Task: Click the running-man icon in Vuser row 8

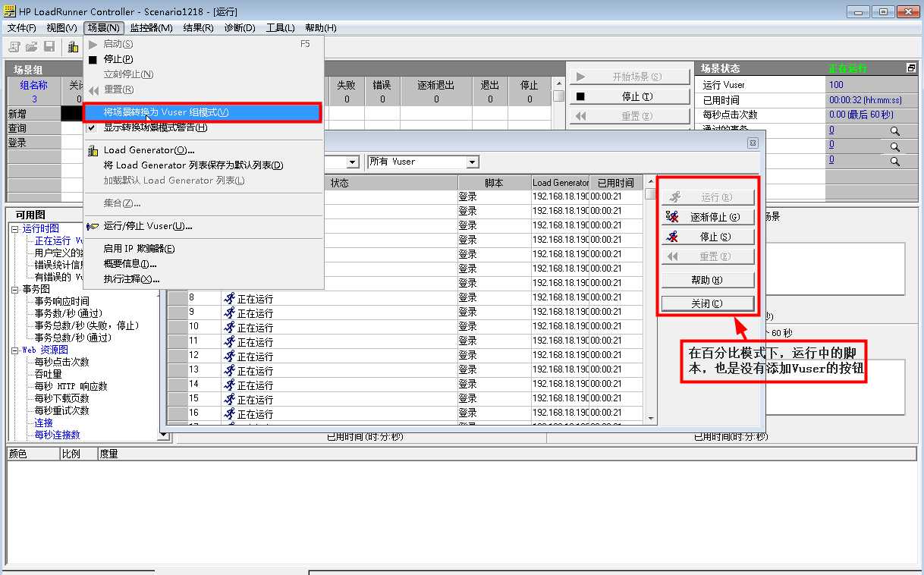Action: click(x=230, y=298)
